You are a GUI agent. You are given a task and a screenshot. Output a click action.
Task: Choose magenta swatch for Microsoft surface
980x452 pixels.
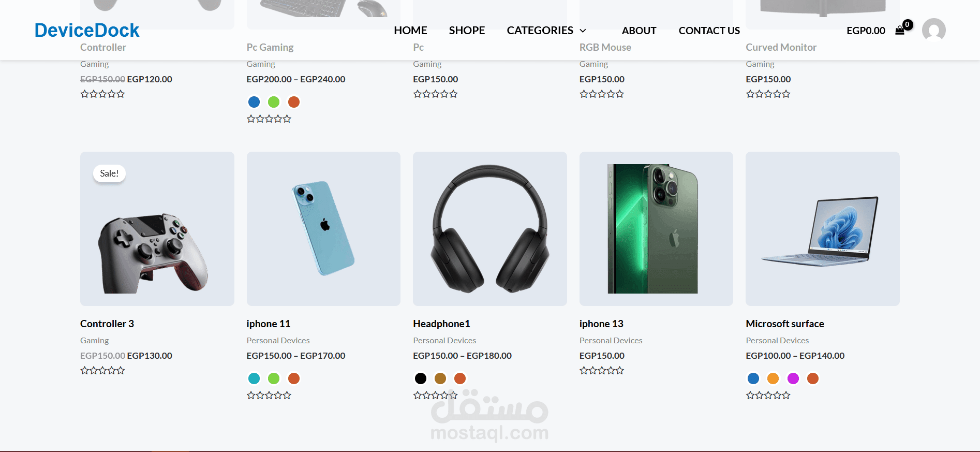pyautogui.click(x=793, y=378)
